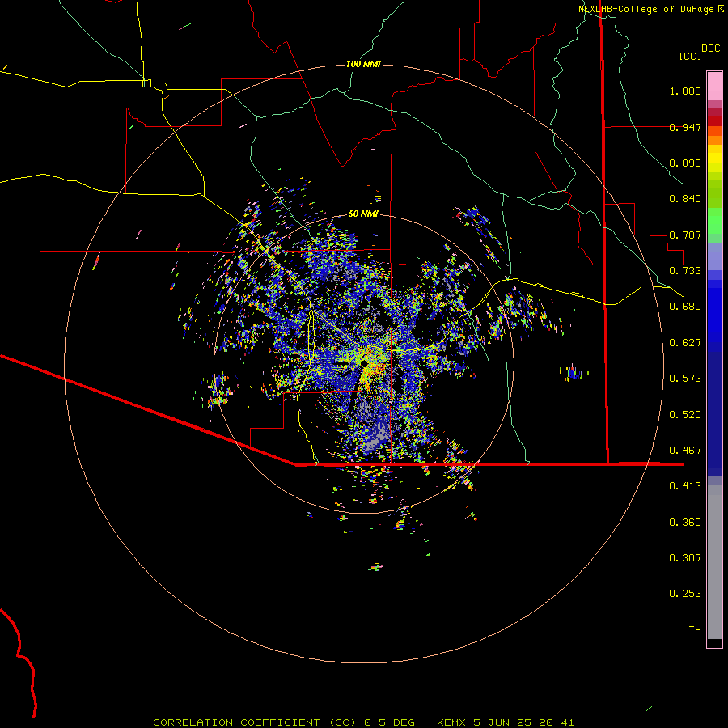
Task: Select the 0.413 legend value
Action: coord(685,486)
